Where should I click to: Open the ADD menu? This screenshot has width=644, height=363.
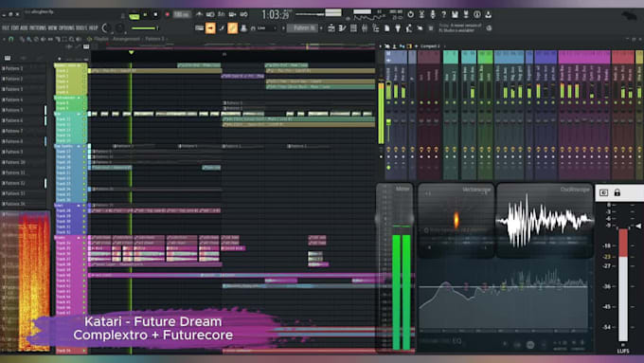pos(23,27)
